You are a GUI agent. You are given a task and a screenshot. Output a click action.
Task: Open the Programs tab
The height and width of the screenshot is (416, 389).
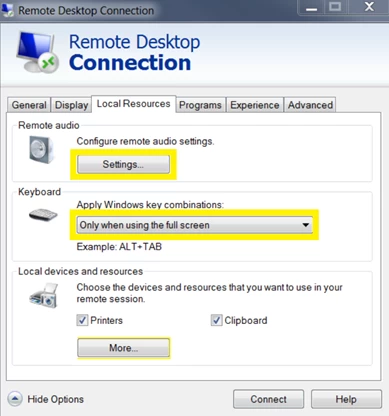(200, 105)
